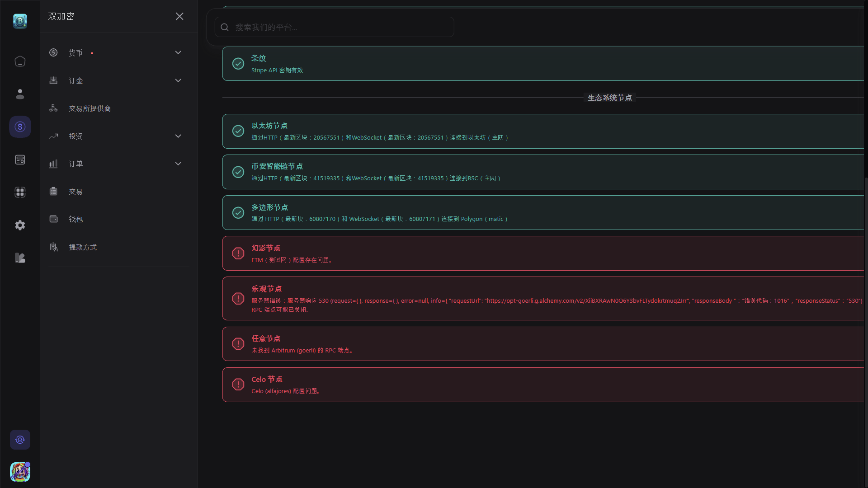Expand the 订单 menu chevron
868x488 pixels.
tap(178, 164)
